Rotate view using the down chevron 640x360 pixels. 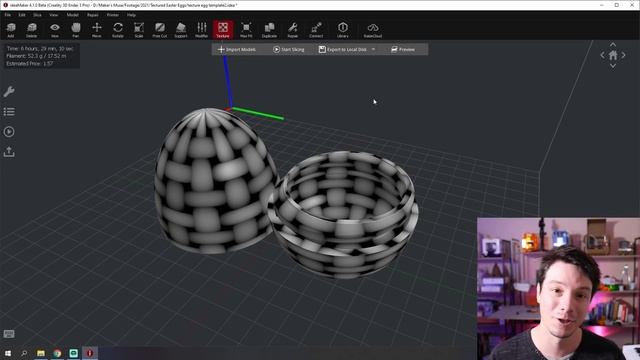[613, 66]
